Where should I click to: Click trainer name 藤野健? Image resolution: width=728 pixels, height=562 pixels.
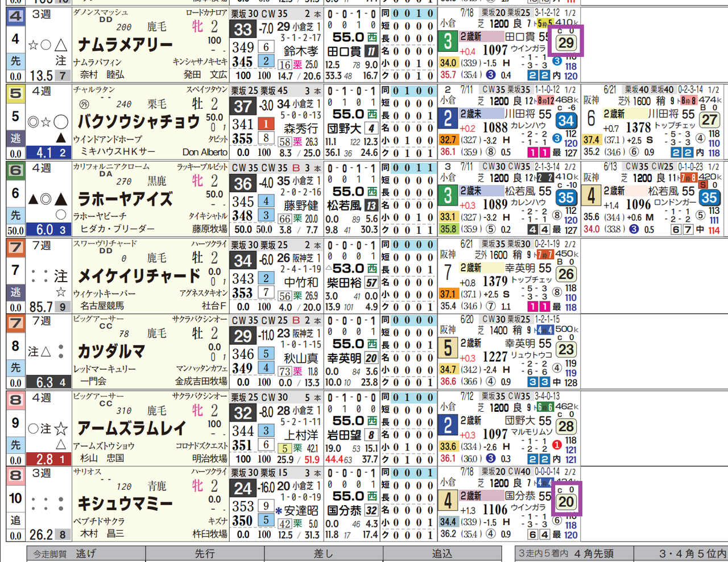(301, 206)
